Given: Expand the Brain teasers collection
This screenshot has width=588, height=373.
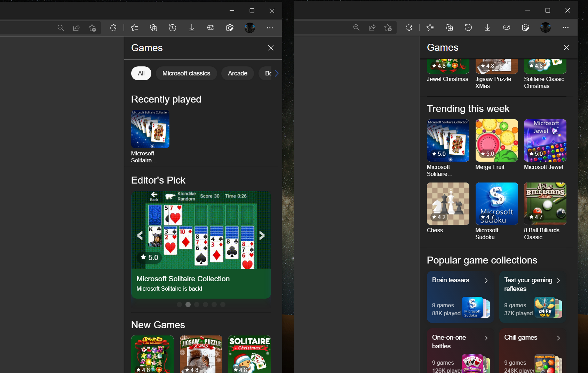Looking at the screenshot, I should (x=487, y=280).
